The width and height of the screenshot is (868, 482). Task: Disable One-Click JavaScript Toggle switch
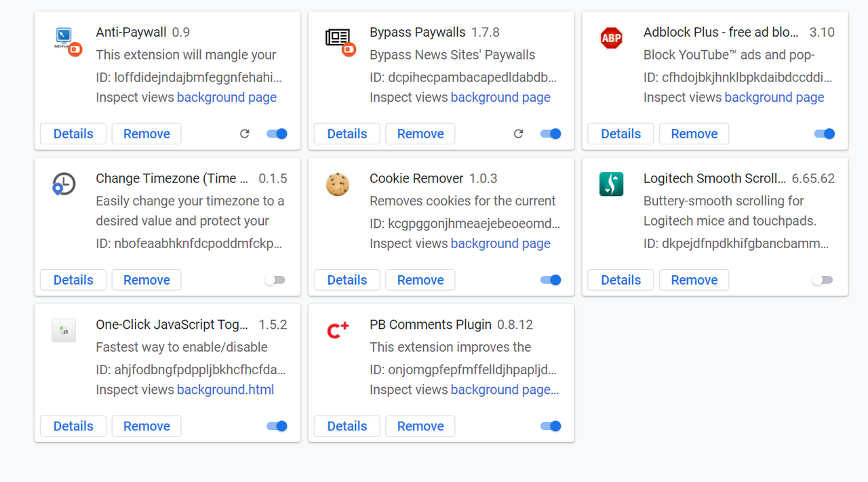[277, 426]
